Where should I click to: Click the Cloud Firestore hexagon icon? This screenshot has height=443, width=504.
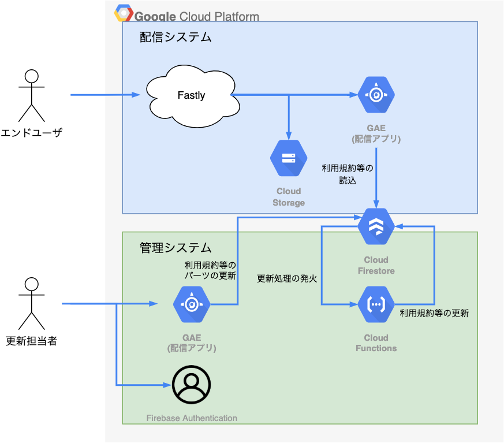pos(376,226)
